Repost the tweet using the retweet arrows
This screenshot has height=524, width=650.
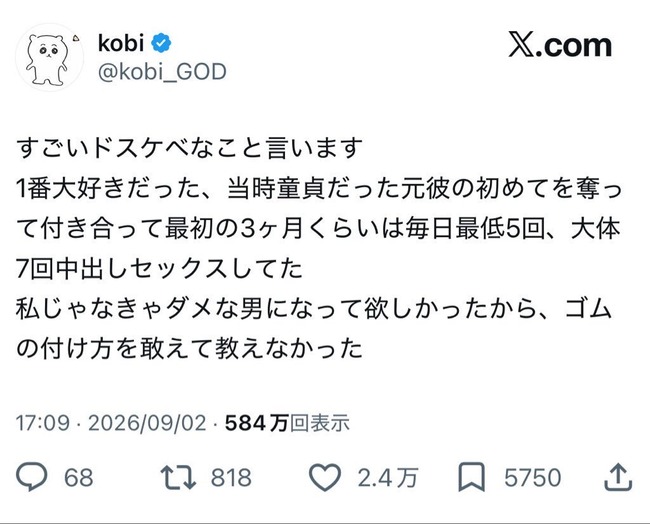tap(178, 477)
